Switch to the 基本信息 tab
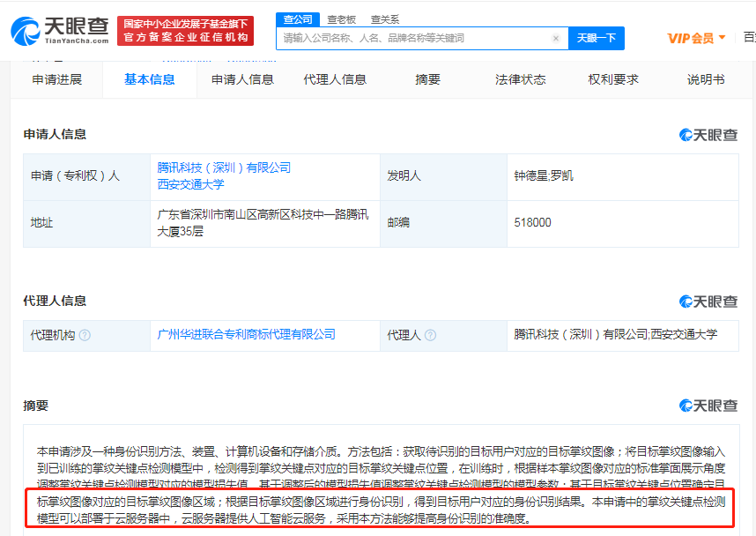This screenshot has height=536, width=756. click(x=150, y=79)
